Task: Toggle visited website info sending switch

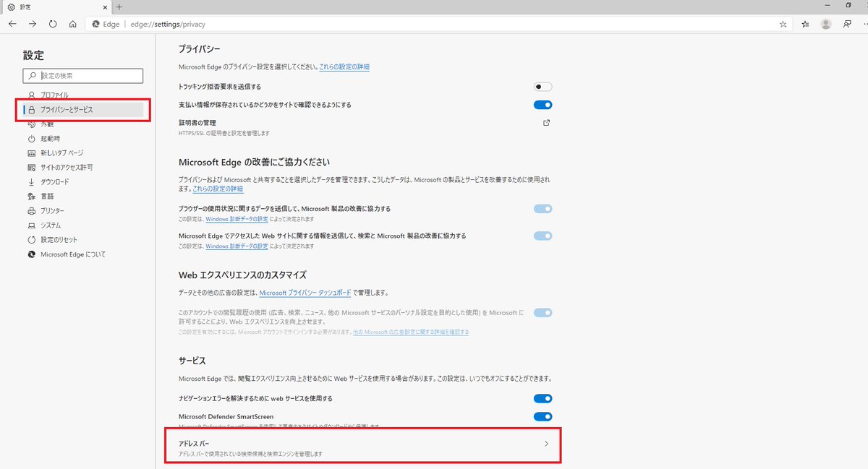Action: click(542, 236)
